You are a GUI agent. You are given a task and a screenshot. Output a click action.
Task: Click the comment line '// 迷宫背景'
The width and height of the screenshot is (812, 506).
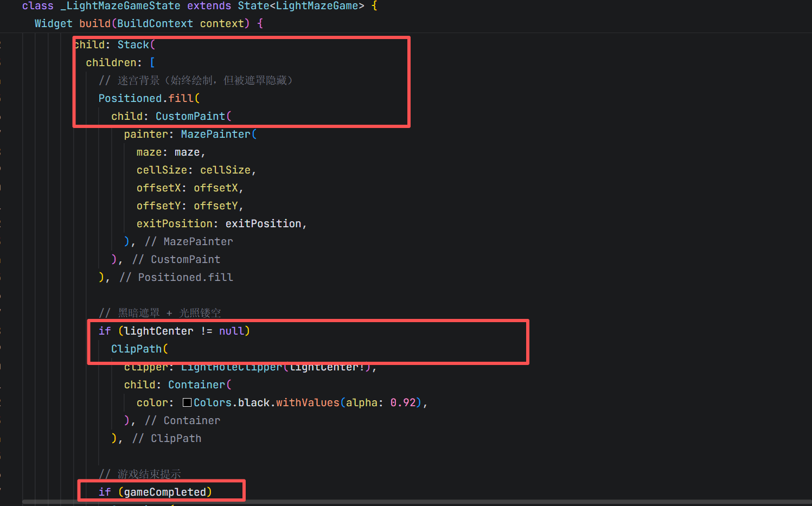196,81
